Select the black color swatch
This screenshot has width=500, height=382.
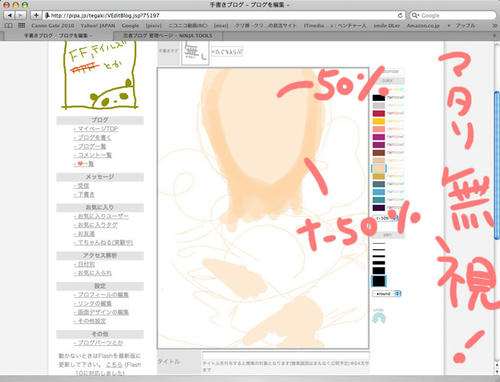[x=379, y=98]
